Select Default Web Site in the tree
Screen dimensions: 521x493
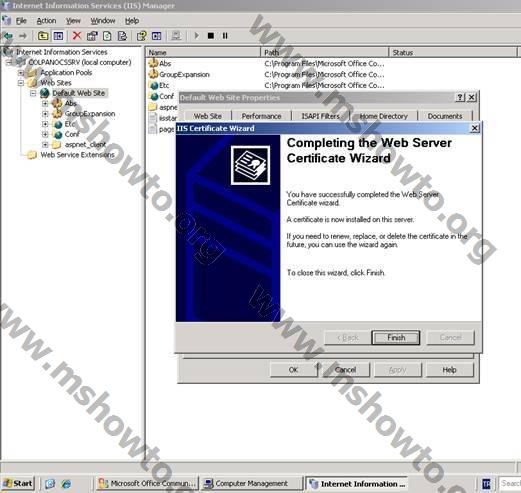pos(79,93)
